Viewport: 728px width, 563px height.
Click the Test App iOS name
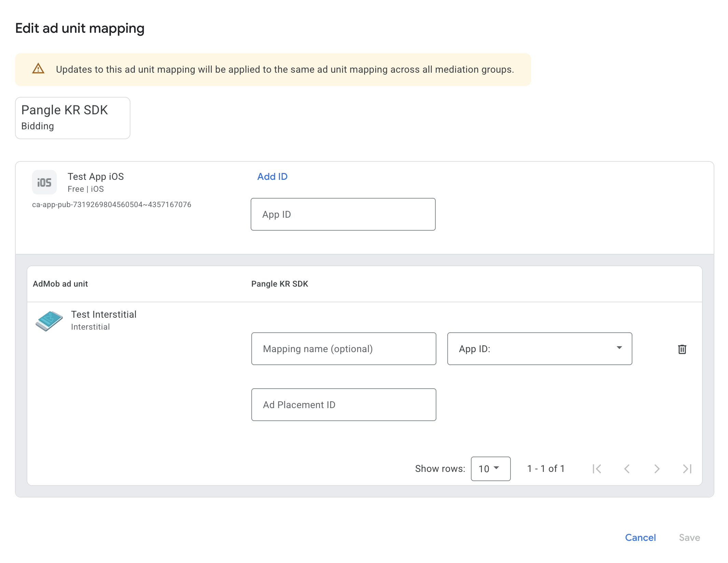coord(96,176)
